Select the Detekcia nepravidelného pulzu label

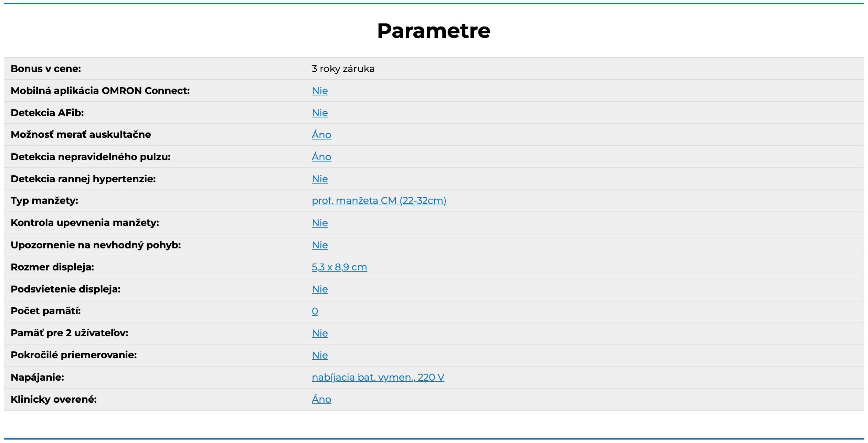[x=91, y=157]
